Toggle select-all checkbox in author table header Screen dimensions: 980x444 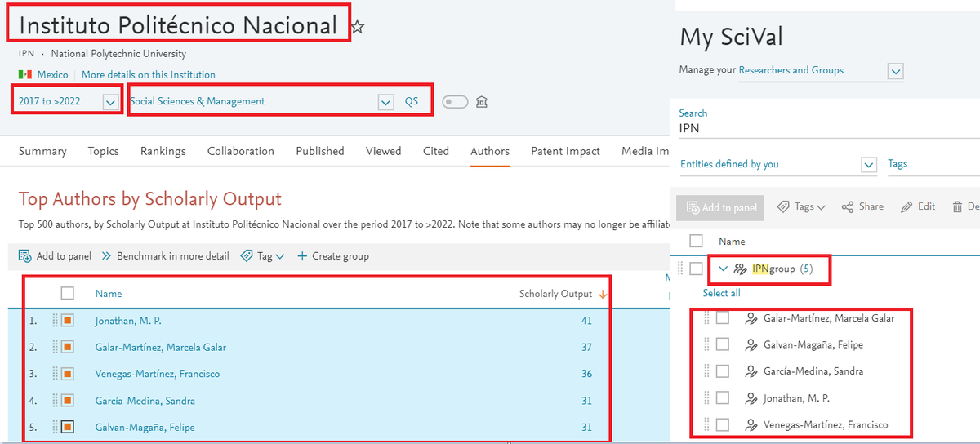pos(68,293)
